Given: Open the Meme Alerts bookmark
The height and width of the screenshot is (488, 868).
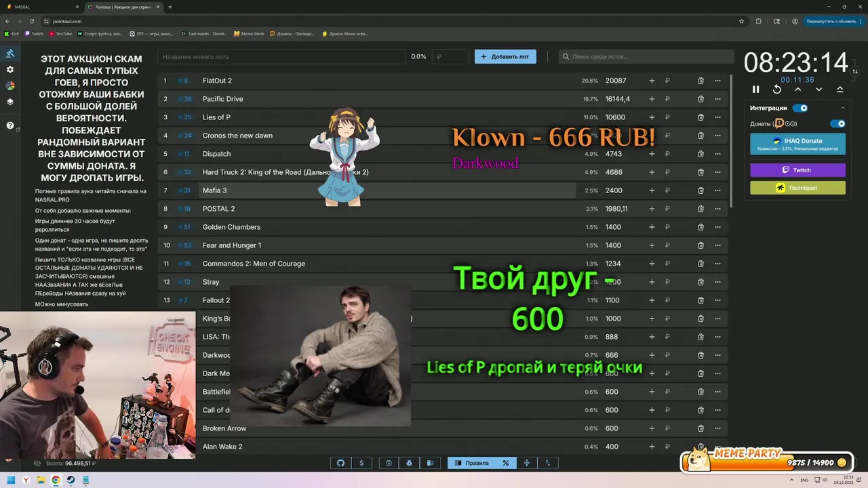Looking at the screenshot, I should 249,33.
